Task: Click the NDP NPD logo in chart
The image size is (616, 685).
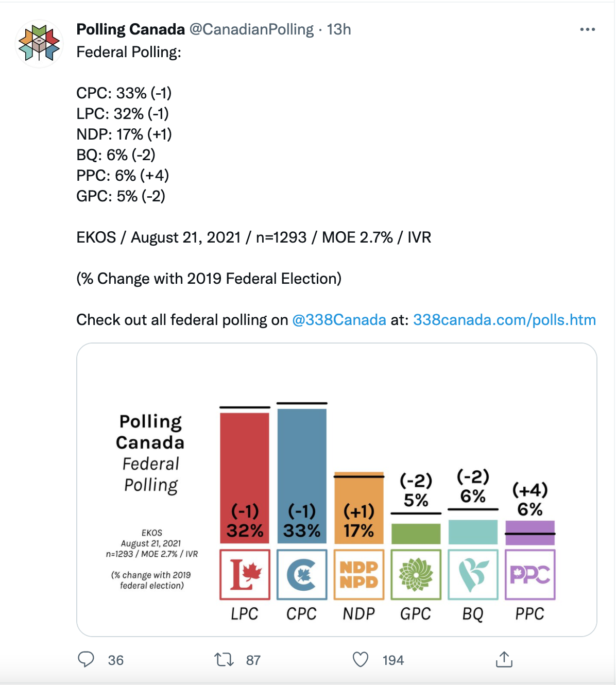Action: [359, 575]
